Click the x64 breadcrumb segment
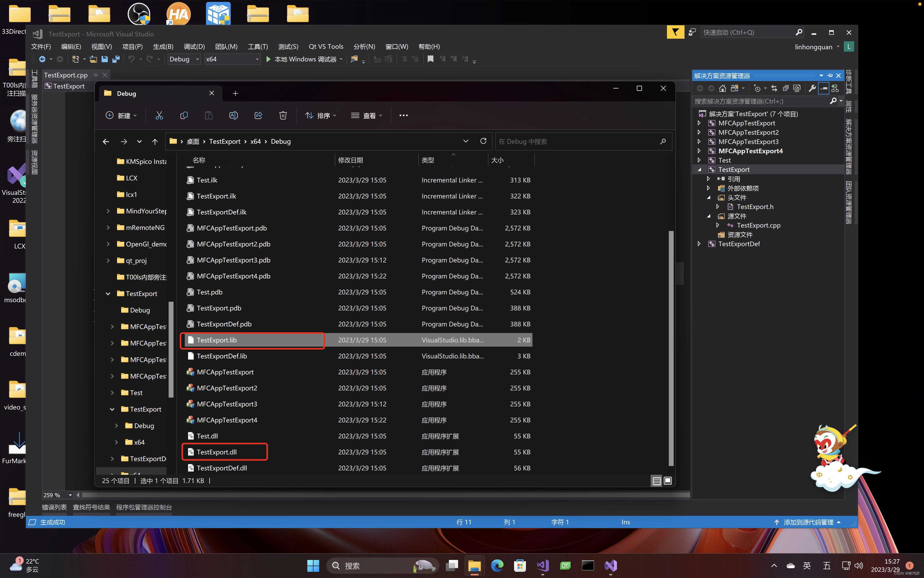Screen dimensions: 924x578 [x=255, y=141]
